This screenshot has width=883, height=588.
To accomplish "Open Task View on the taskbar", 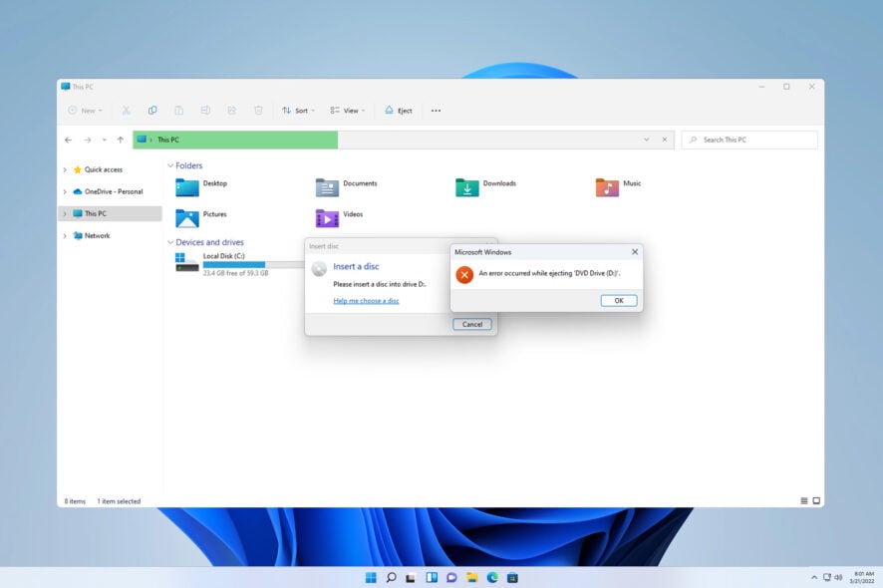I will (x=411, y=577).
